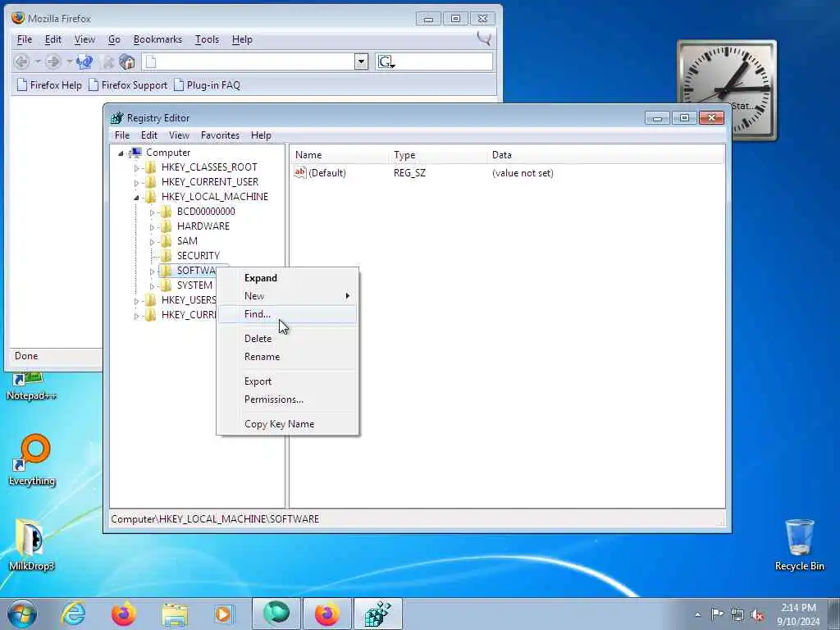Screen dimensions: 840x630
Task: Launch Internet Explorer from the taskbar
Action: click(73, 614)
